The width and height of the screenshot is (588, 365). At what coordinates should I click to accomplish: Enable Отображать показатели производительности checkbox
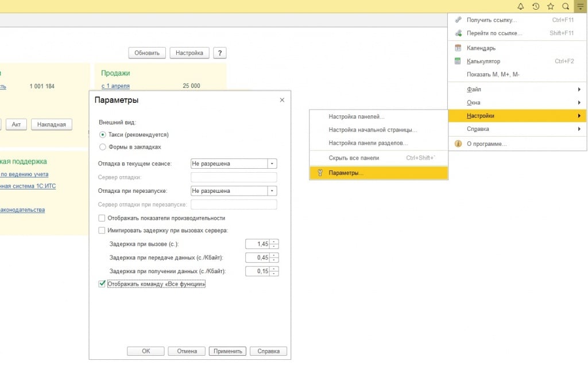point(102,218)
